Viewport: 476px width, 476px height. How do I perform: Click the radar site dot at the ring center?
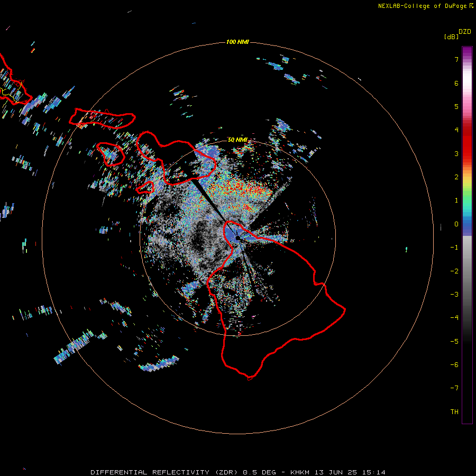[x=237, y=239]
